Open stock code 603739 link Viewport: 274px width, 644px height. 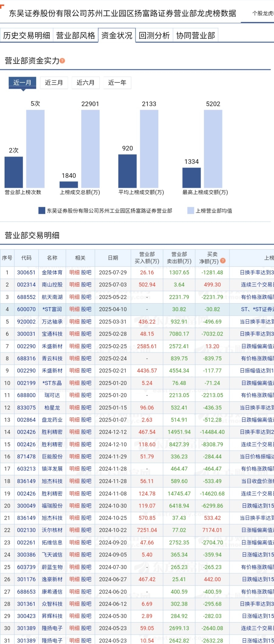click(26, 567)
